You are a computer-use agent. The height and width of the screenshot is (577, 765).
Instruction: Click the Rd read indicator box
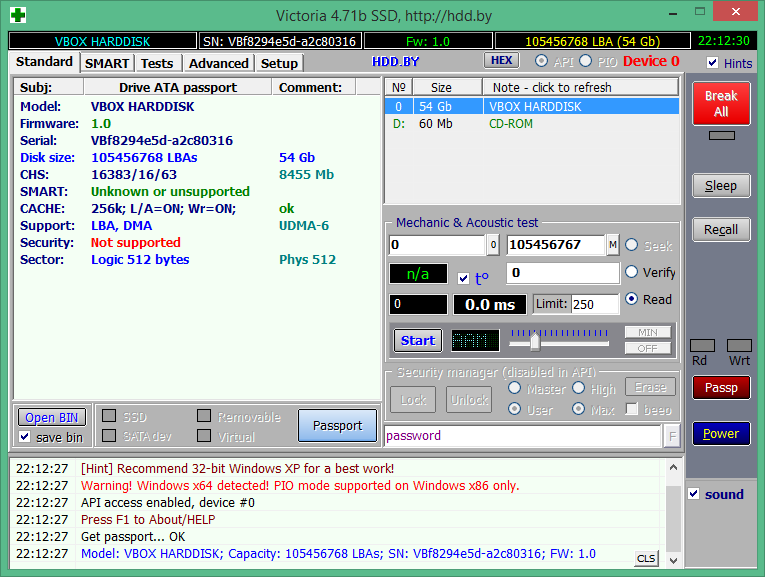(703, 346)
